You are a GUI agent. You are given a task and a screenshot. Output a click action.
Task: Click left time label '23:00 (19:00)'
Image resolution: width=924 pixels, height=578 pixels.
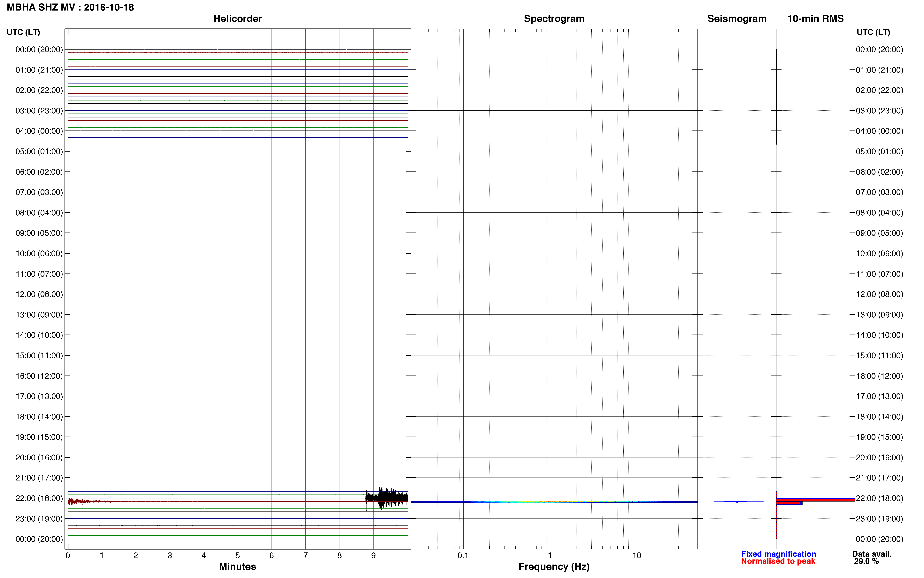point(39,519)
